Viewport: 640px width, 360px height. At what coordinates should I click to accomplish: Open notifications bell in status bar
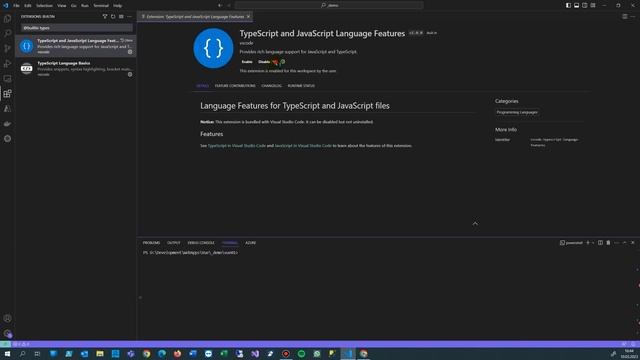click(633, 344)
